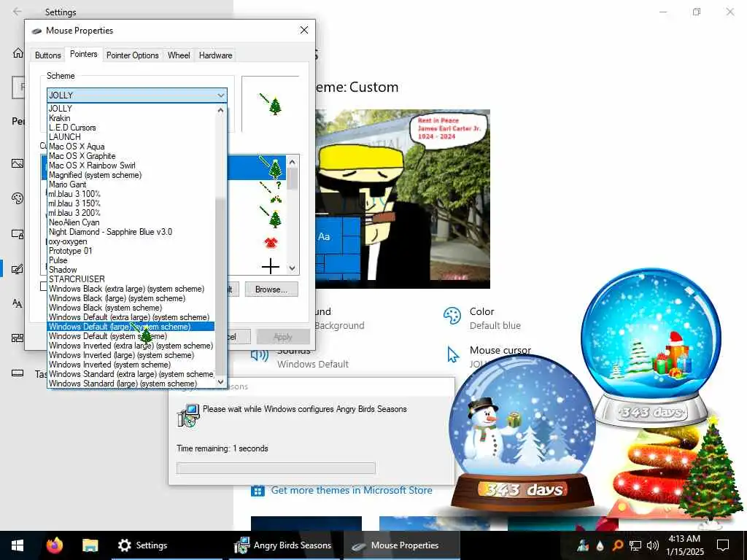Click Get more themes in Microsoft Store
The width and height of the screenshot is (747, 560).
click(352, 490)
